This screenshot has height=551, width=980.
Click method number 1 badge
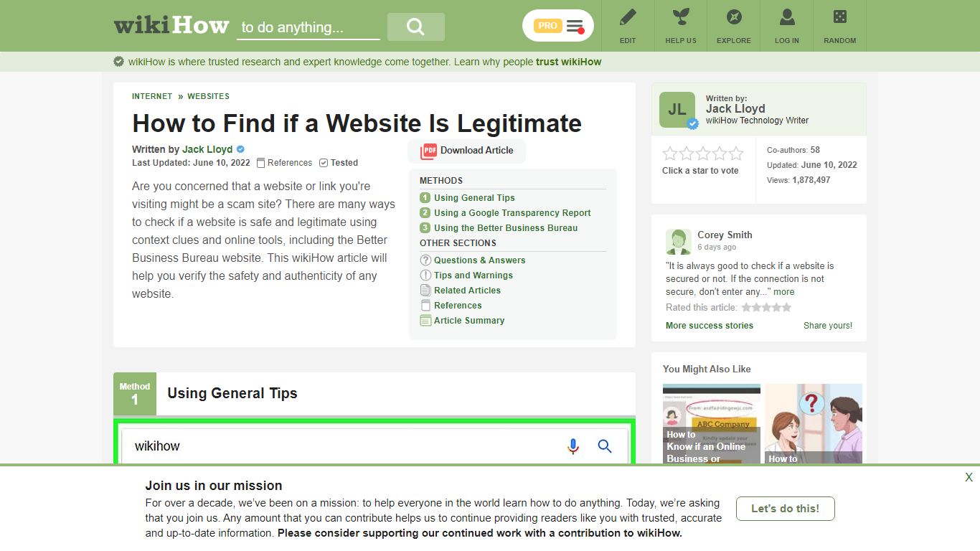(x=425, y=198)
